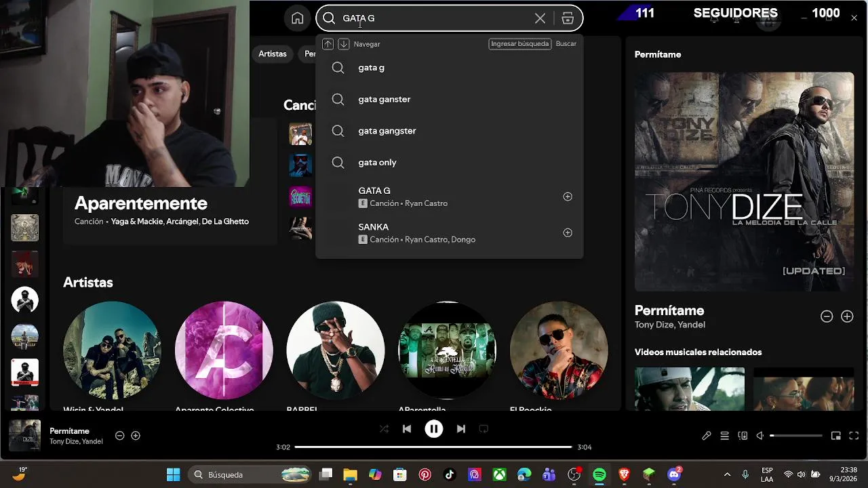This screenshot has width=868, height=488.
Task: Skip to previous track
Action: (407, 429)
